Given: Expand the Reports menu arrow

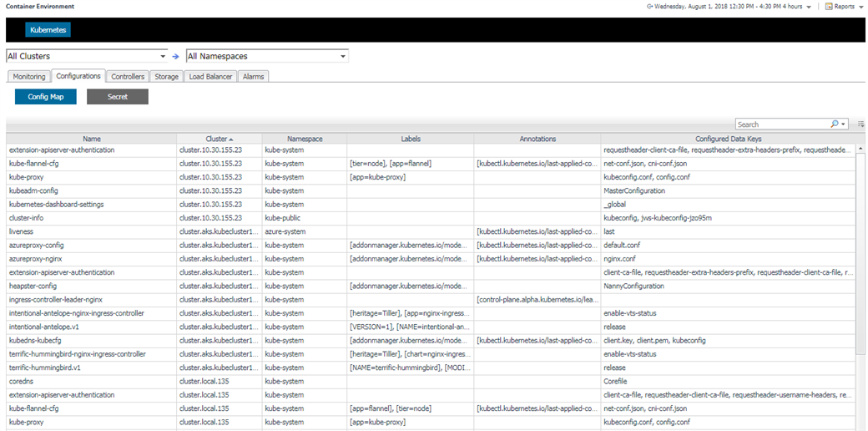Looking at the screenshot, I should pyautogui.click(x=860, y=8).
